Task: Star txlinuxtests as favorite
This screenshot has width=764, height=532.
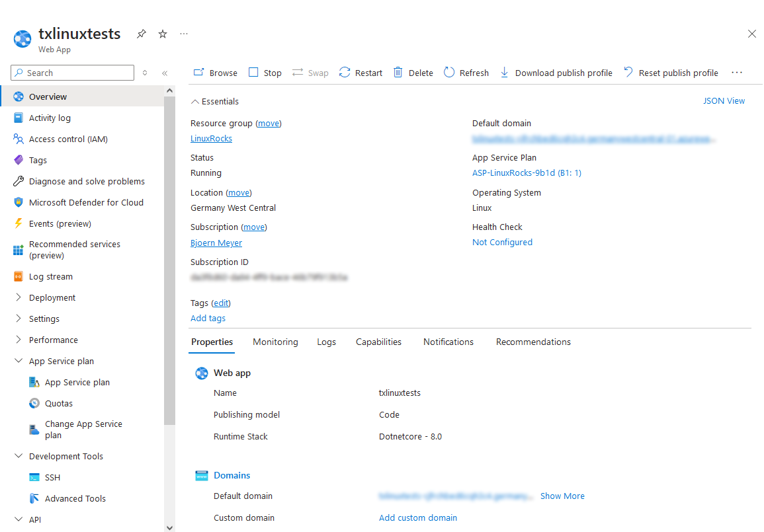Action: click(x=162, y=34)
